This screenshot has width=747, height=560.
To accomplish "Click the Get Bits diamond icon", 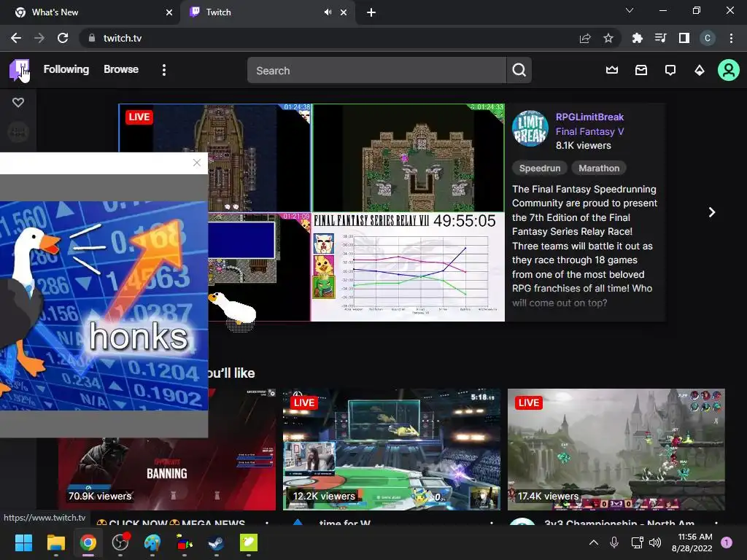I will [700, 71].
